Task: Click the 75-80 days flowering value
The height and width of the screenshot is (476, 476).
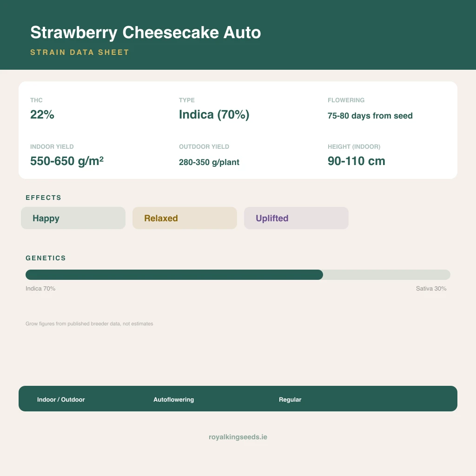Action: point(370,116)
